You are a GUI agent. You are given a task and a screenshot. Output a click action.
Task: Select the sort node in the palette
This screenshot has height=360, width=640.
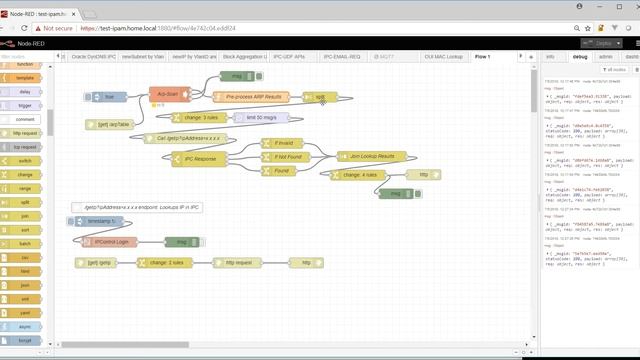click(x=21, y=230)
